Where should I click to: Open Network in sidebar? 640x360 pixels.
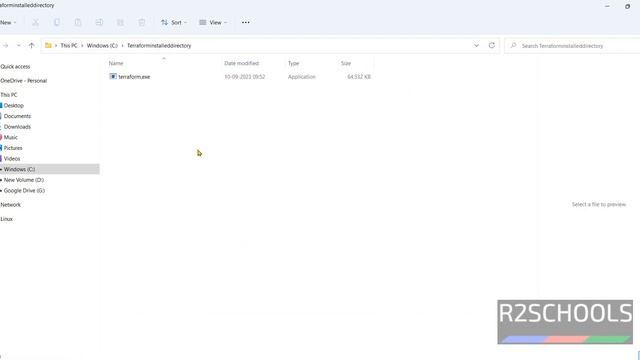pyautogui.click(x=10, y=204)
